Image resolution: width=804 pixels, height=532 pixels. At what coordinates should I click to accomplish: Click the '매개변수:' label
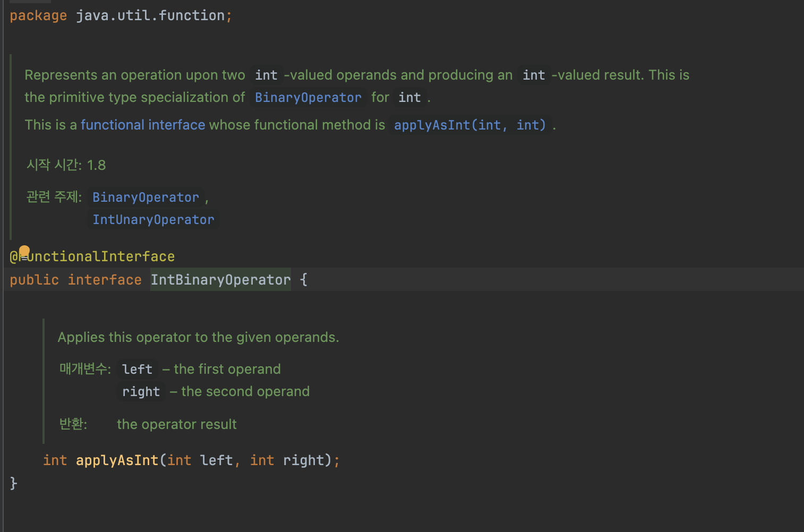(x=85, y=368)
